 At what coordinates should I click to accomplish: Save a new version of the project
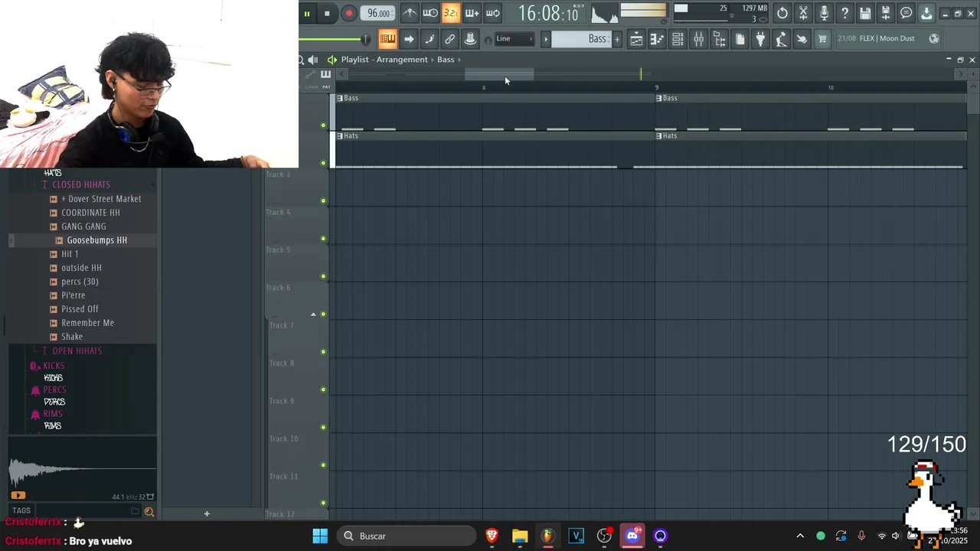(x=886, y=13)
